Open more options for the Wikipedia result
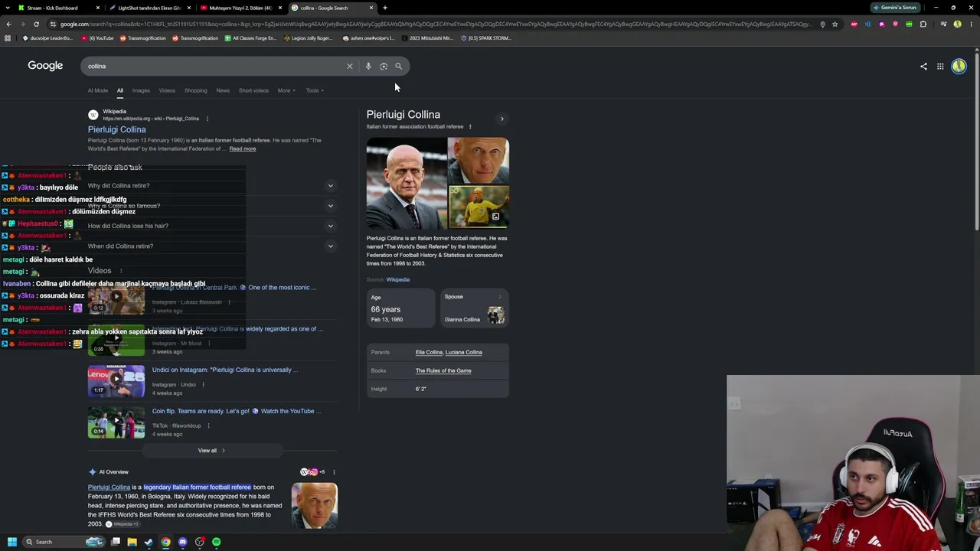Screen dimensions: 980x551 (x=207, y=119)
